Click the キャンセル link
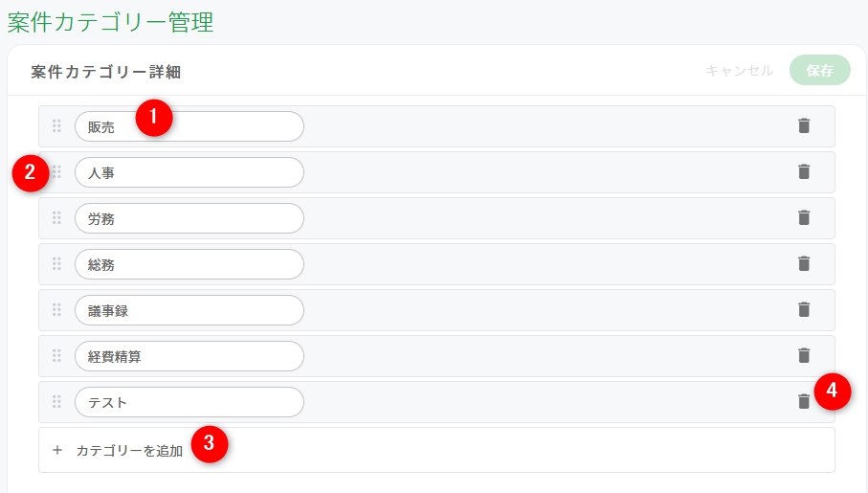Image resolution: width=868 pixels, height=493 pixels. pos(739,70)
